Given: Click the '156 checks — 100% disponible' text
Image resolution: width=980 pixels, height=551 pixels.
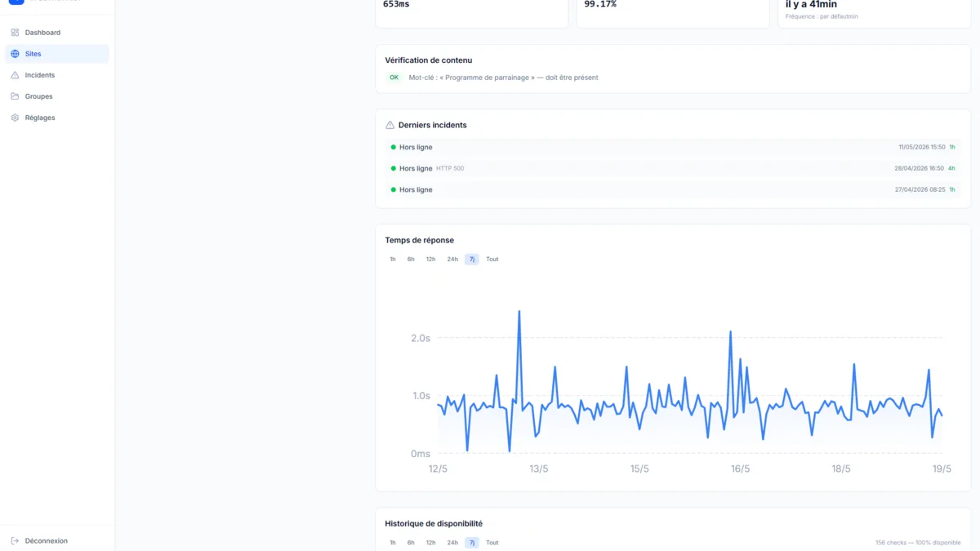Looking at the screenshot, I should coord(918,543).
